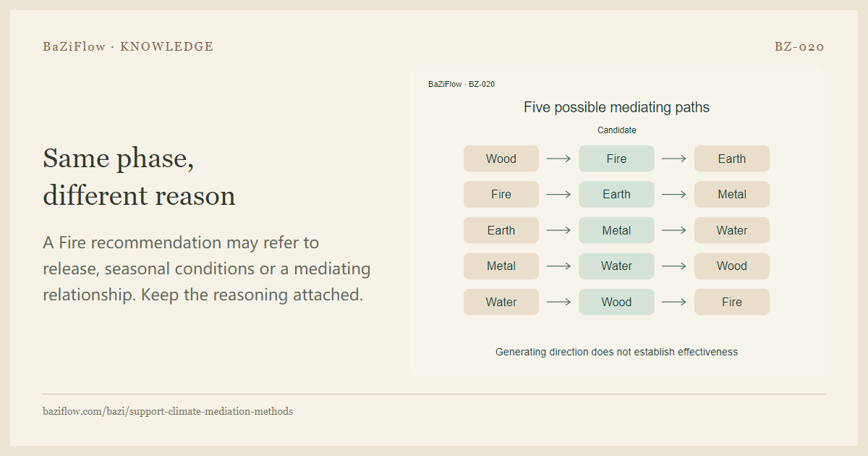Click the arrow between Metal and Water in the third row
The image size is (868, 456).
click(x=674, y=230)
